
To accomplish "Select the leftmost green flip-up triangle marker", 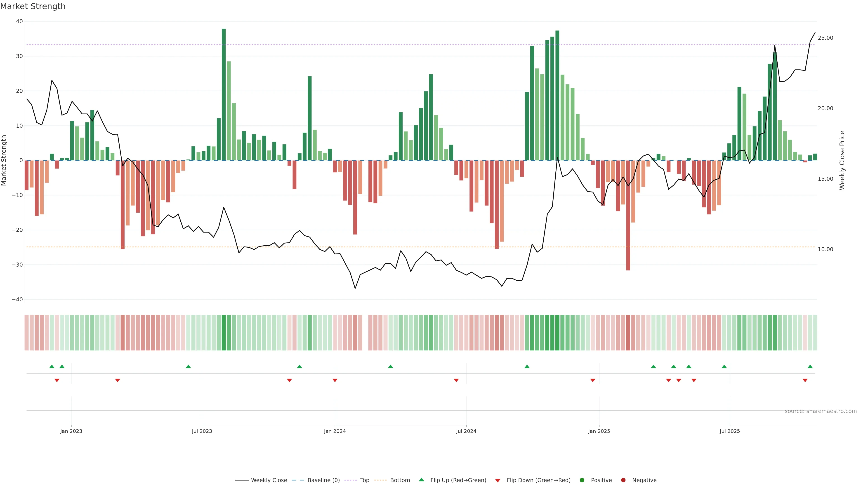I will pyautogui.click(x=52, y=366).
